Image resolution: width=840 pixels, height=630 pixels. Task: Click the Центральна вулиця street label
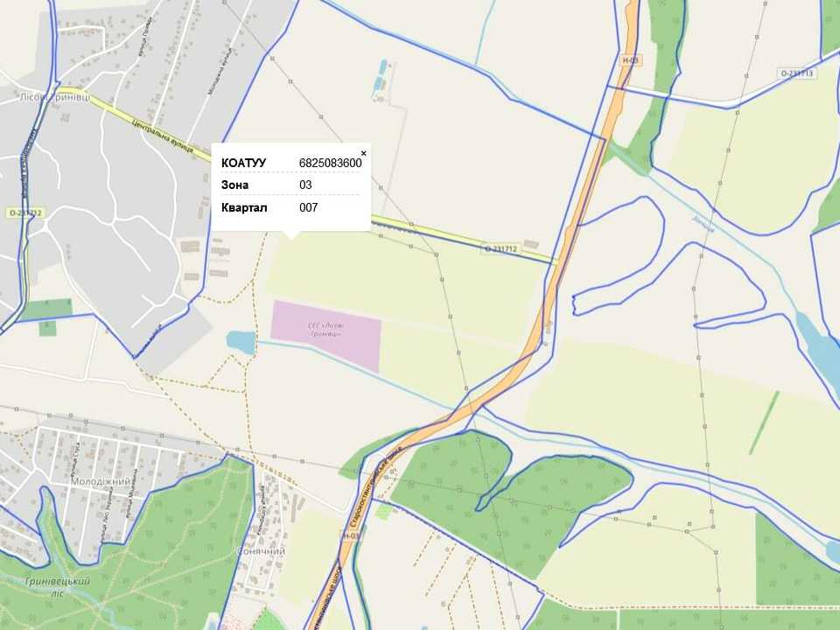pyautogui.click(x=163, y=136)
